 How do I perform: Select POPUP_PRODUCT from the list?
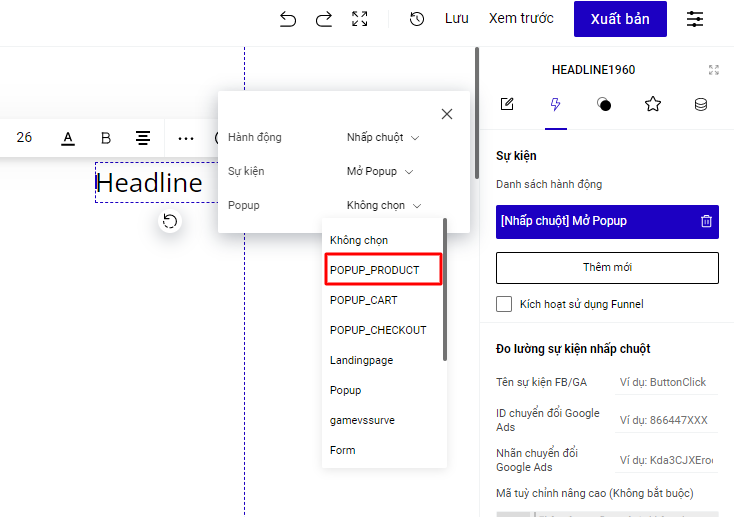[x=375, y=270]
